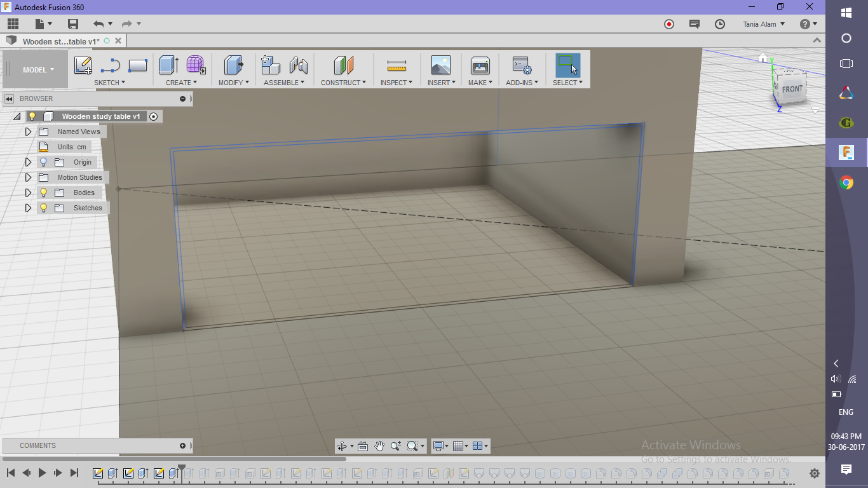Open the Job Status clock icon
The height and width of the screenshot is (488, 868).
click(x=720, y=24)
